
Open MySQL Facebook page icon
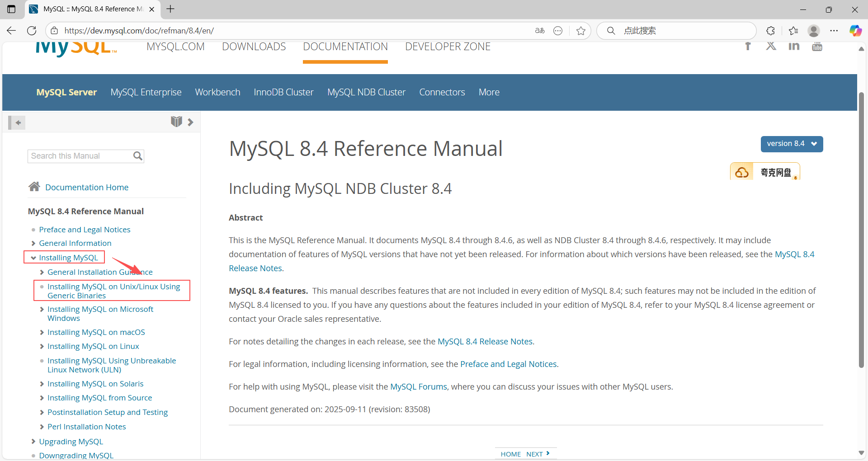748,46
